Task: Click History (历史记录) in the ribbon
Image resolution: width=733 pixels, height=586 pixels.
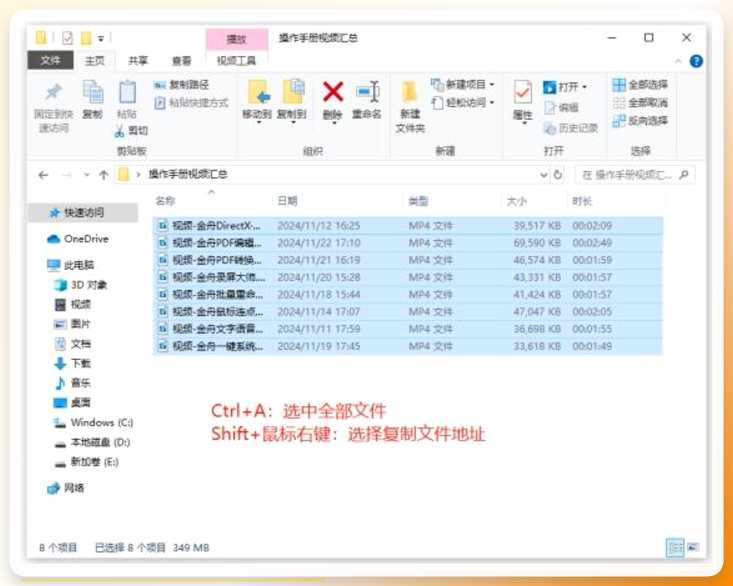Action: point(570,128)
